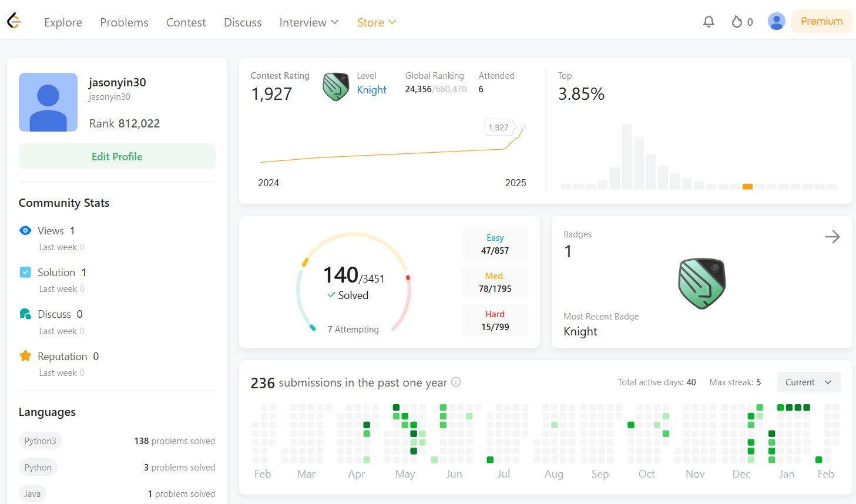This screenshot has width=856, height=504.
Task: Click the jasonyin30 username heading
Action: point(118,82)
